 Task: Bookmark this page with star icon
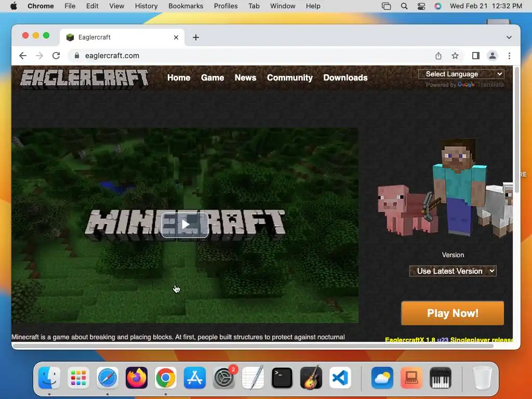(x=455, y=56)
